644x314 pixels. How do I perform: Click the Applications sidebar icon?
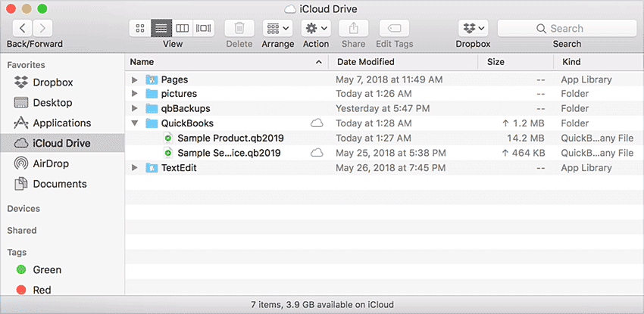pos(21,123)
